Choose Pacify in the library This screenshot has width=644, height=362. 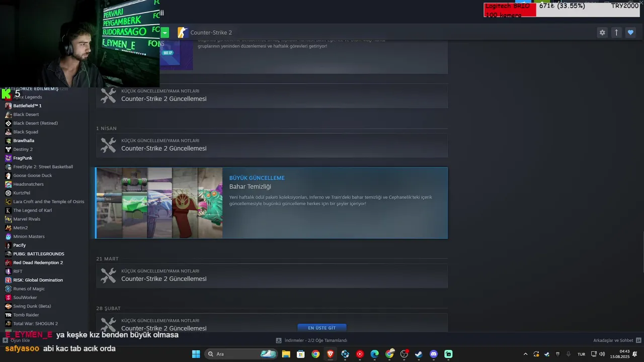(19, 245)
